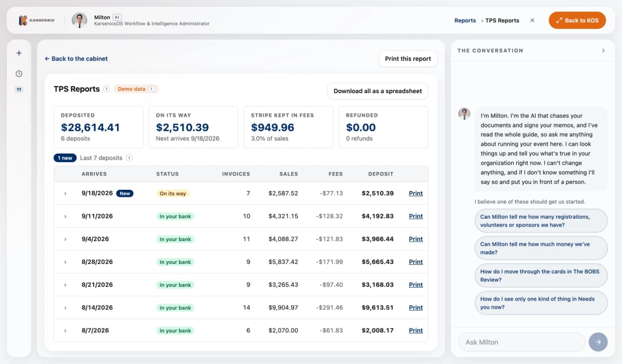This screenshot has width=622, height=364.
Task: Expand the 9/4/2026 deposit row
Action: point(65,239)
